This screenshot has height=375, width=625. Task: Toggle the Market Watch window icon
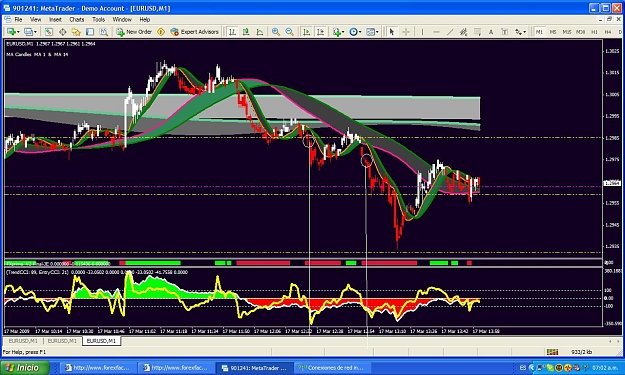pos(49,32)
